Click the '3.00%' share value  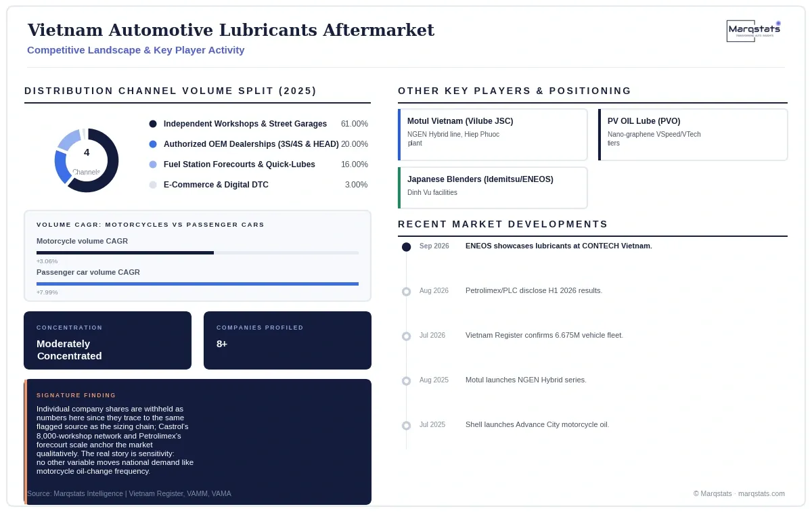[x=356, y=185]
